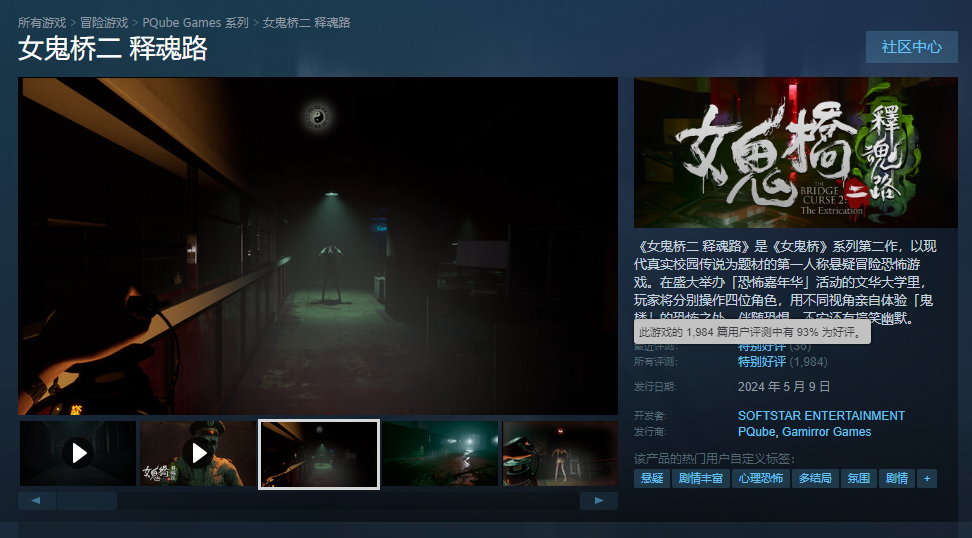Select the 悬疑 tag

[x=652, y=478]
